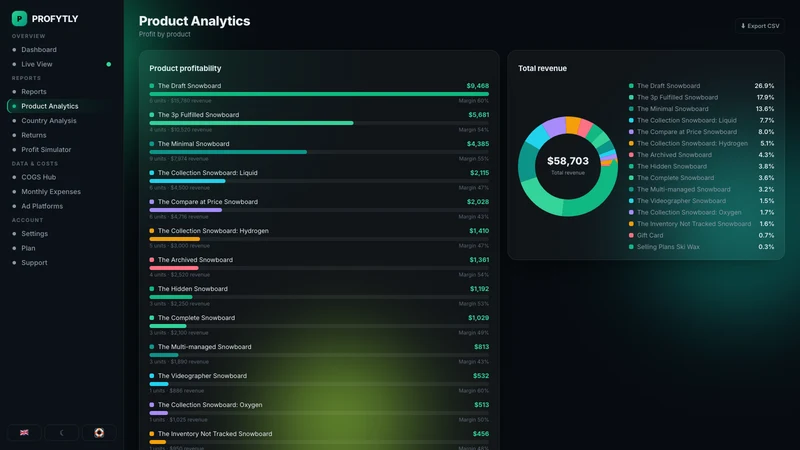Open Ad Platforms
800x450 pixels.
[62, 206]
